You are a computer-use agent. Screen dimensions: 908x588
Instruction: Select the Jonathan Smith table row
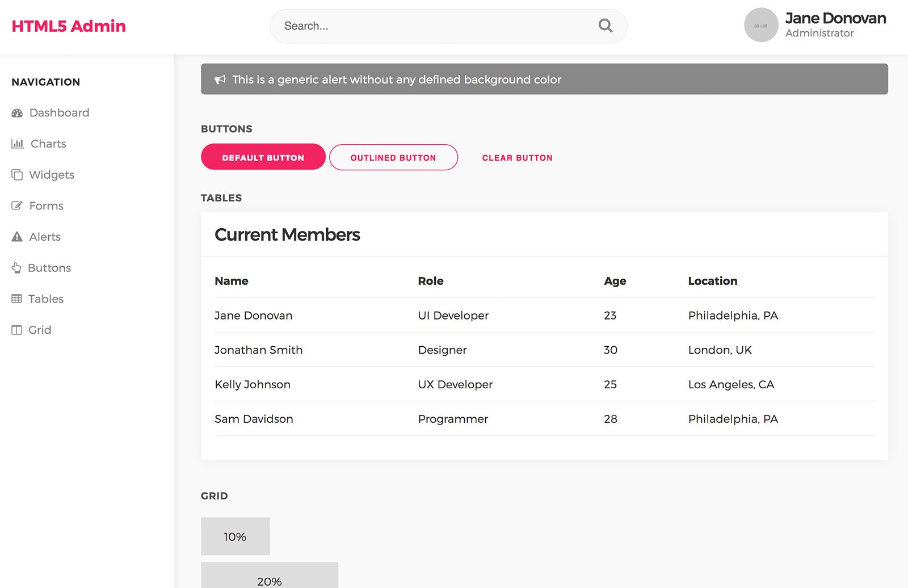(544, 350)
